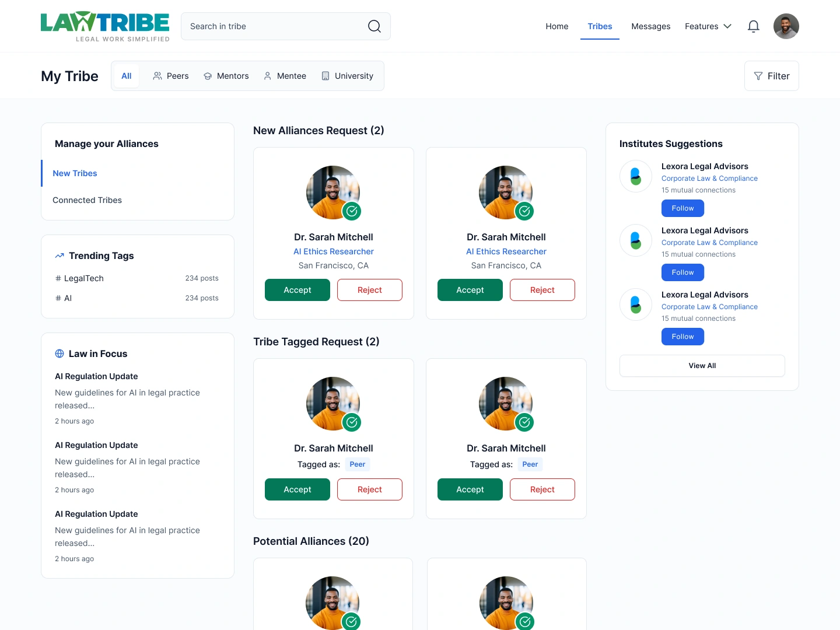Screen dimensions: 840x630
Task: Click second Lexora Legal Advisors logo
Action: [636, 240]
